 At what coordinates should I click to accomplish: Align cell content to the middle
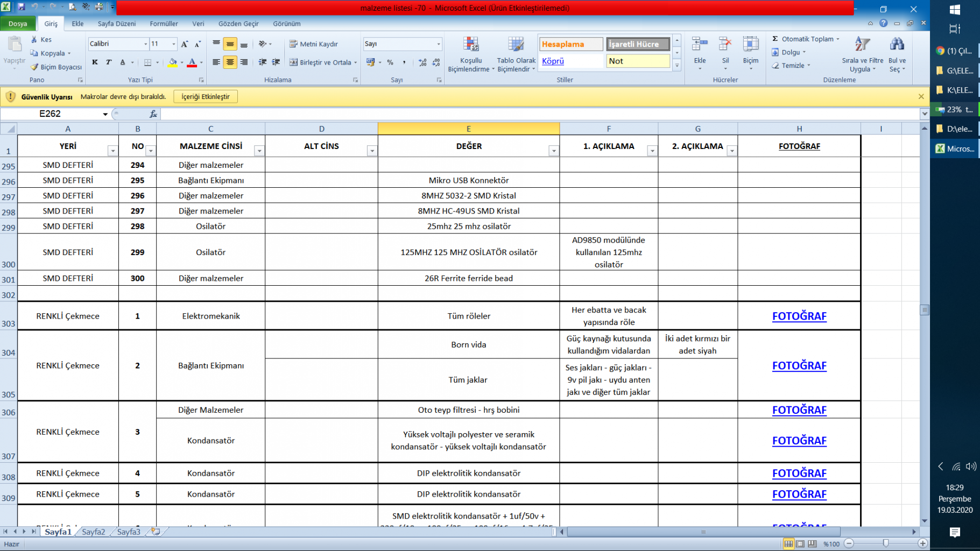click(230, 44)
